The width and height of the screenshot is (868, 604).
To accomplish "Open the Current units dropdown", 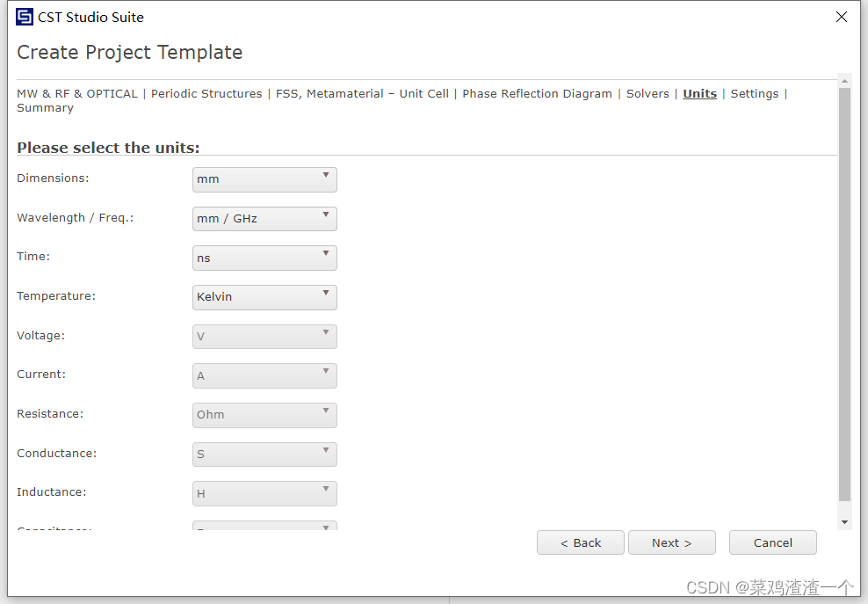I will (x=264, y=375).
